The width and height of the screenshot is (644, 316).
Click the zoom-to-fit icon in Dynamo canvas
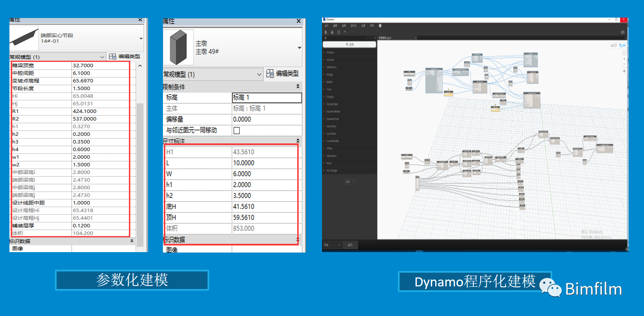click(624, 54)
